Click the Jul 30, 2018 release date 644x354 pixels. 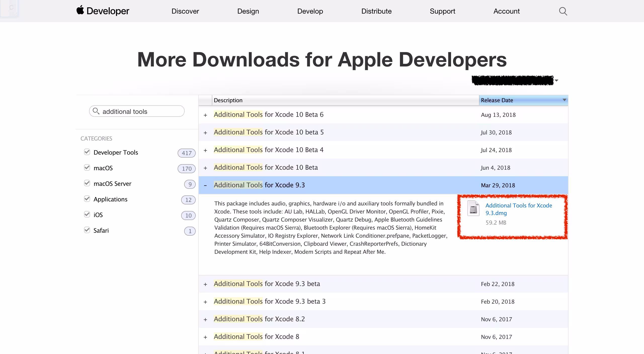pyautogui.click(x=496, y=132)
